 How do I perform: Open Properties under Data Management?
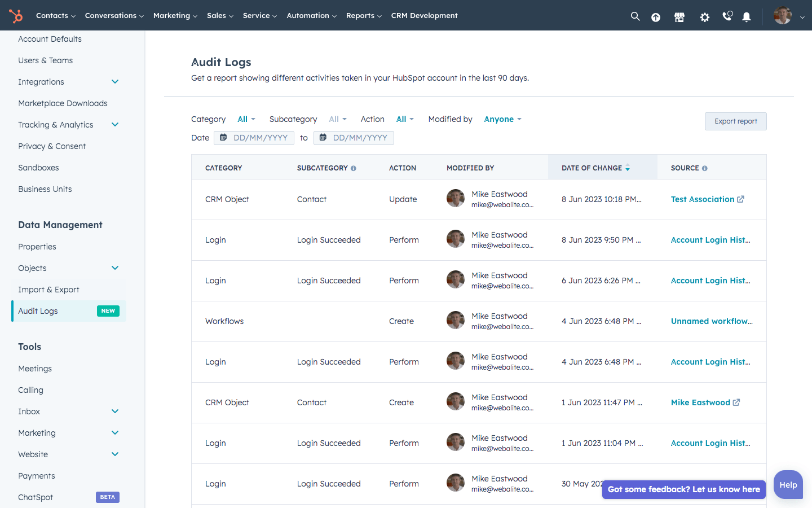coord(37,247)
